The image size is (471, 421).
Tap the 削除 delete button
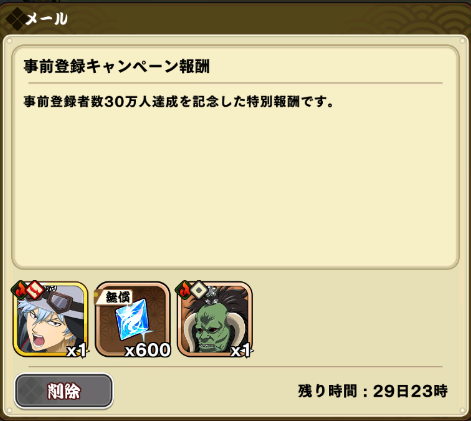[64, 391]
